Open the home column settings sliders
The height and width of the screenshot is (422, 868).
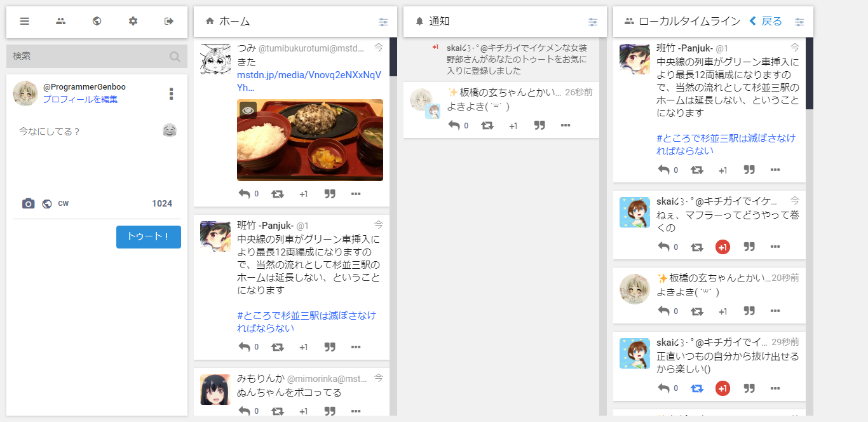(383, 22)
